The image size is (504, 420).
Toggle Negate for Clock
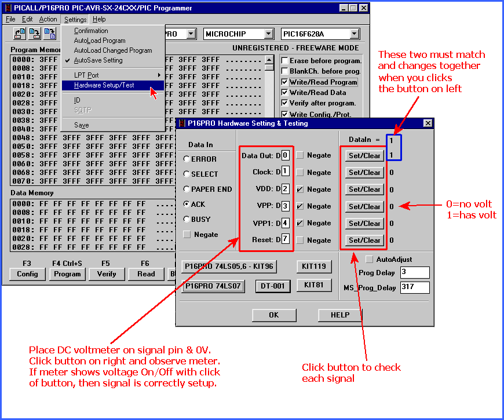[300, 173]
